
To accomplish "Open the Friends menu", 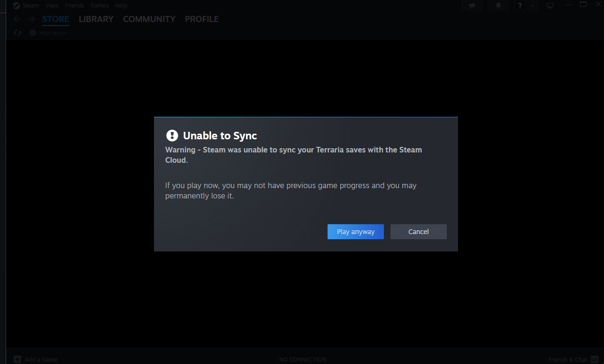I will point(75,6).
